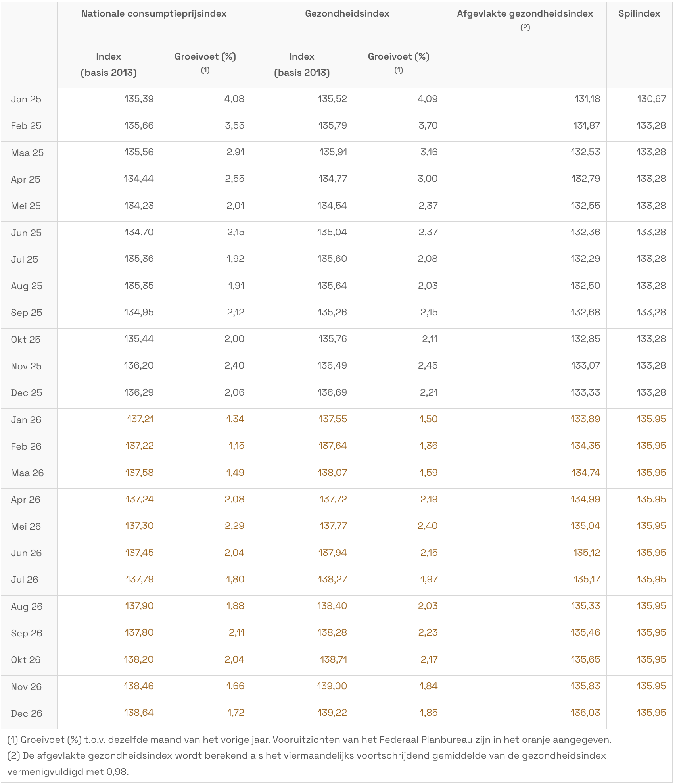679x784 pixels.
Task: Click the Spilindex column header
Action: [x=639, y=14]
